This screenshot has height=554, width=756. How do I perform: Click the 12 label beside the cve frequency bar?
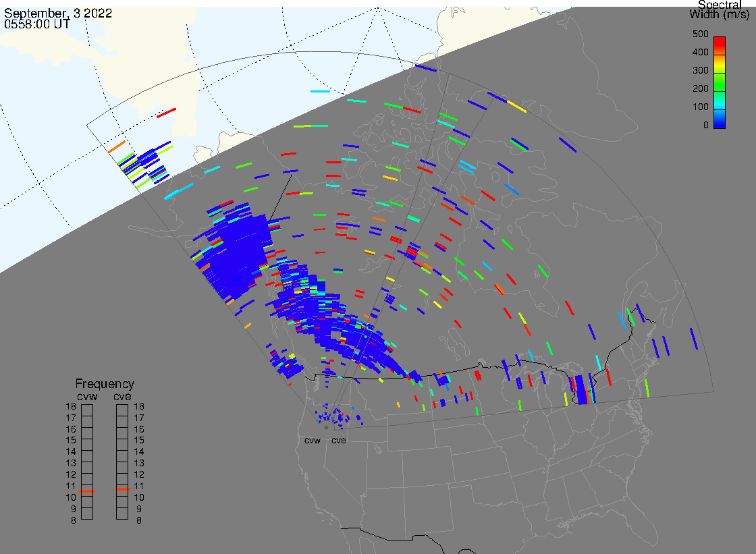pos(139,474)
